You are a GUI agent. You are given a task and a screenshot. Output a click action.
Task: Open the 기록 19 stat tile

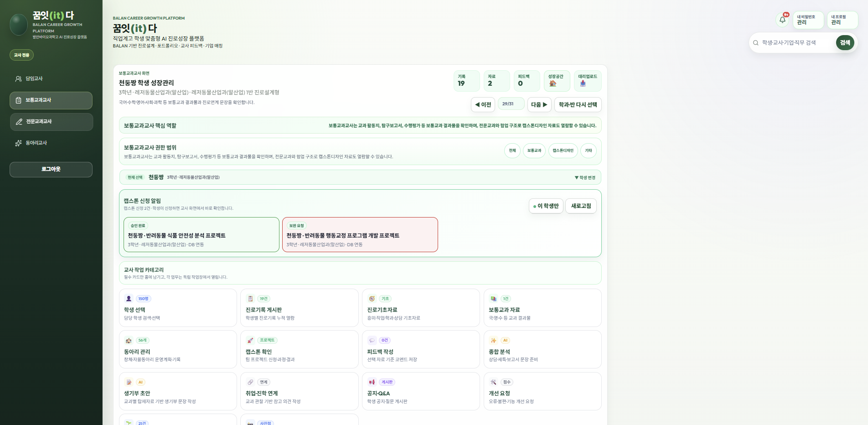(x=467, y=81)
